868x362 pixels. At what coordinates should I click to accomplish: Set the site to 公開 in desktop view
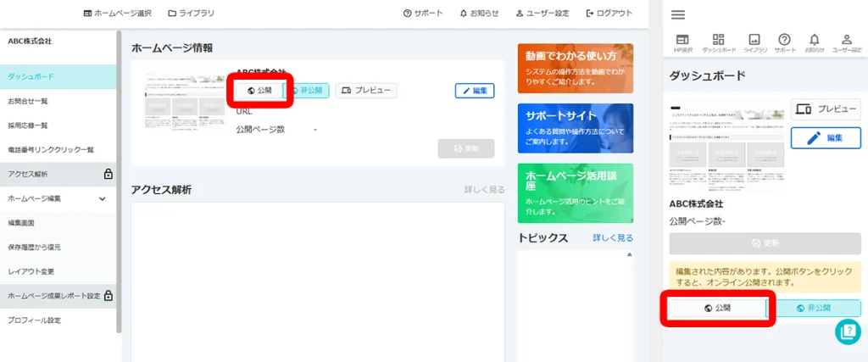click(260, 91)
